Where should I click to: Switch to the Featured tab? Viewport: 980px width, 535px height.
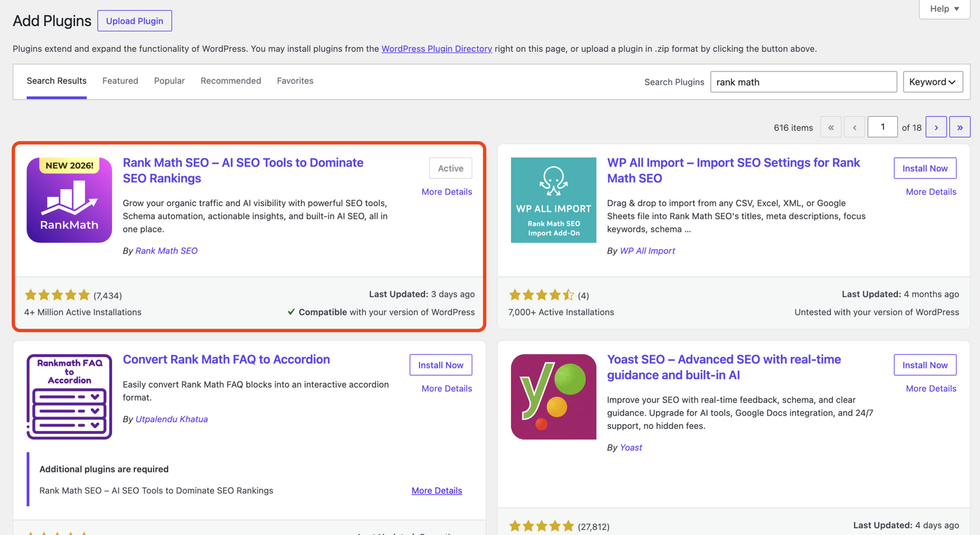pyautogui.click(x=120, y=81)
